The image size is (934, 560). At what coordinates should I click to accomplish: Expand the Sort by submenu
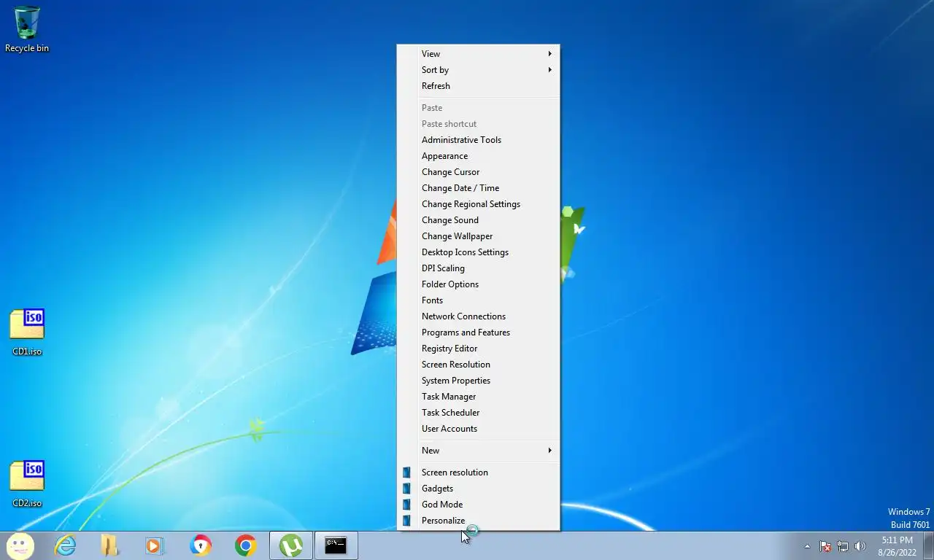point(478,70)
